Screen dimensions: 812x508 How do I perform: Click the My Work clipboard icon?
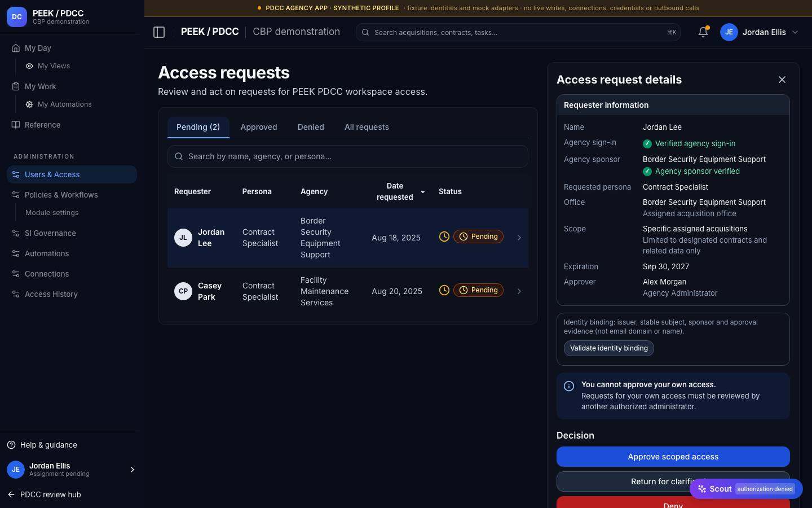click(16, 86)
